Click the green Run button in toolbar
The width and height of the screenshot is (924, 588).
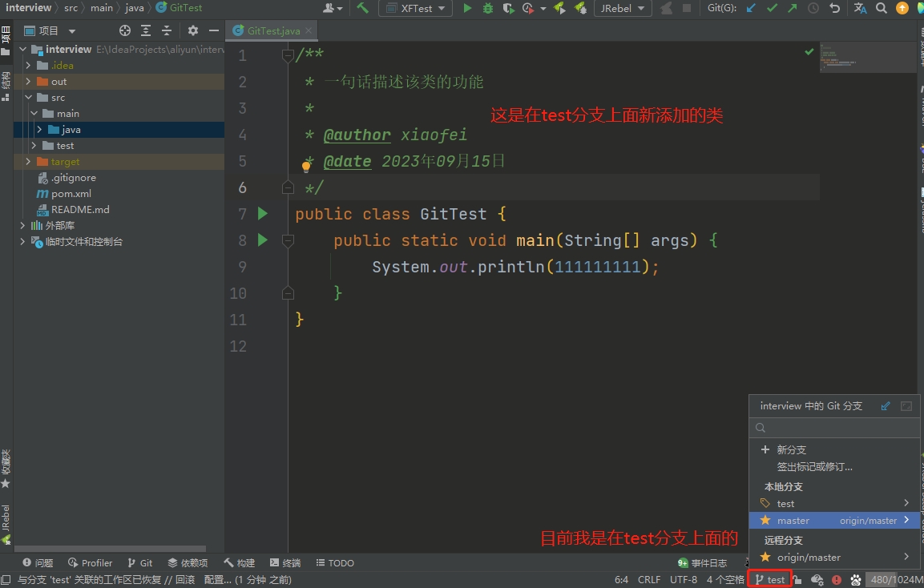pyautogui.click(x=467, y=8)
